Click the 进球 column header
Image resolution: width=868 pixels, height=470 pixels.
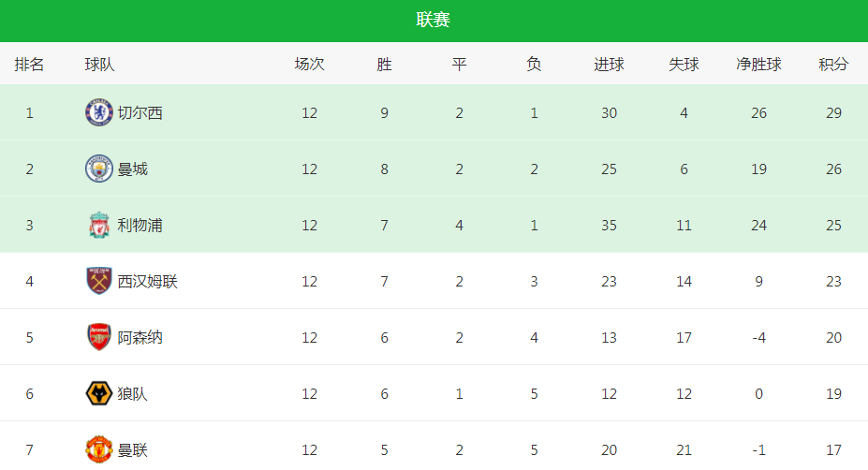point(609,65)
